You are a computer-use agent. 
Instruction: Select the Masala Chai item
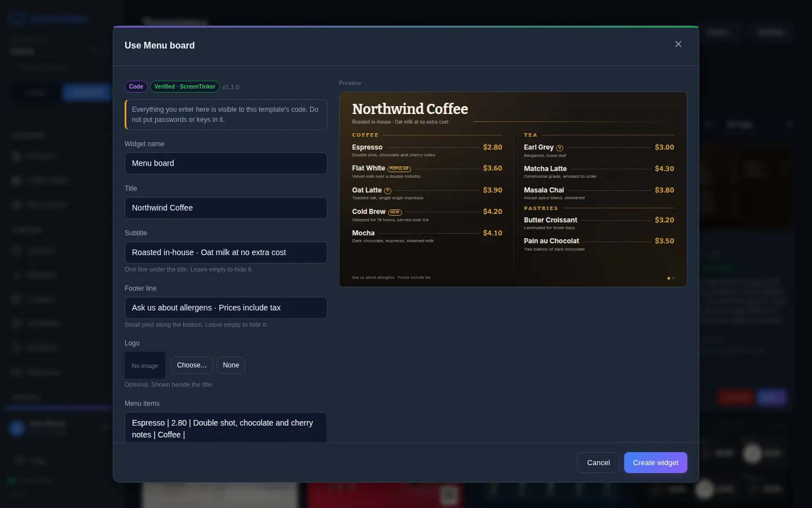coord(544,190)
